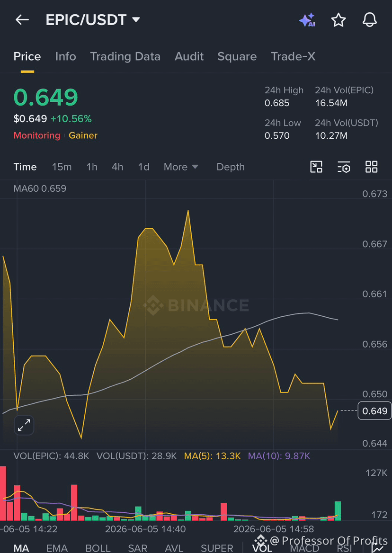Open the Depth chart view
Image resolution: width=392 pixels, height=553 pixels.
pos(231,167)
